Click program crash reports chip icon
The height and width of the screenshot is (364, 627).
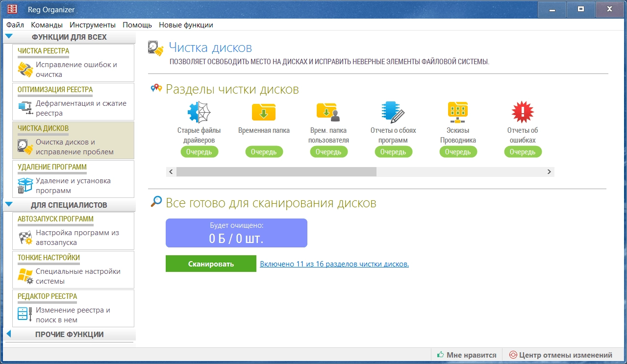[393, 112]
